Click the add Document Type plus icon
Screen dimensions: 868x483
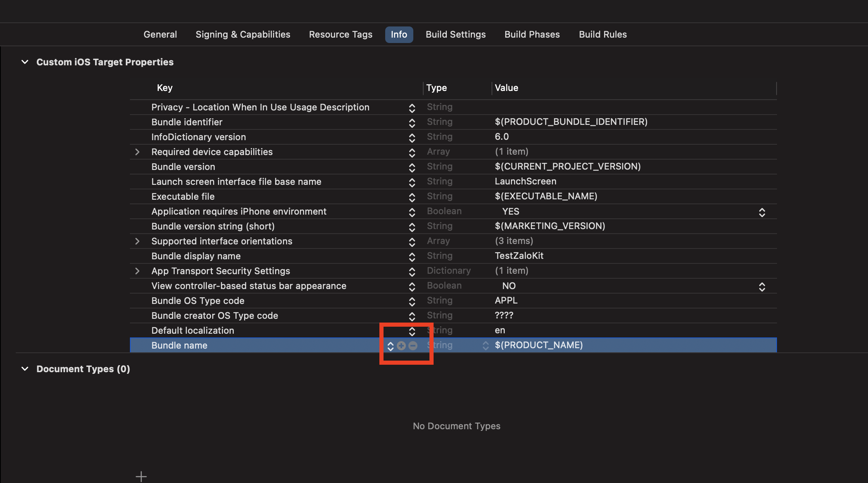point(141,476)
